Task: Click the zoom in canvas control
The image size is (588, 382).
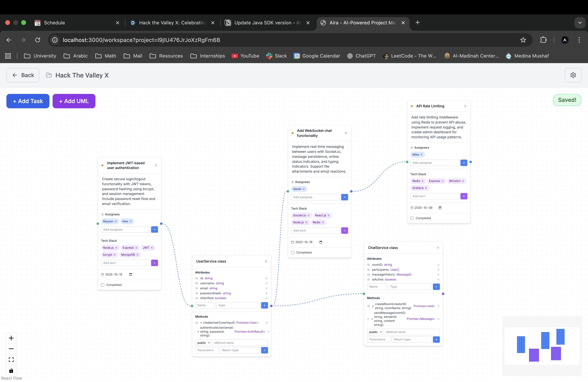Action: (x=11, y=338)
